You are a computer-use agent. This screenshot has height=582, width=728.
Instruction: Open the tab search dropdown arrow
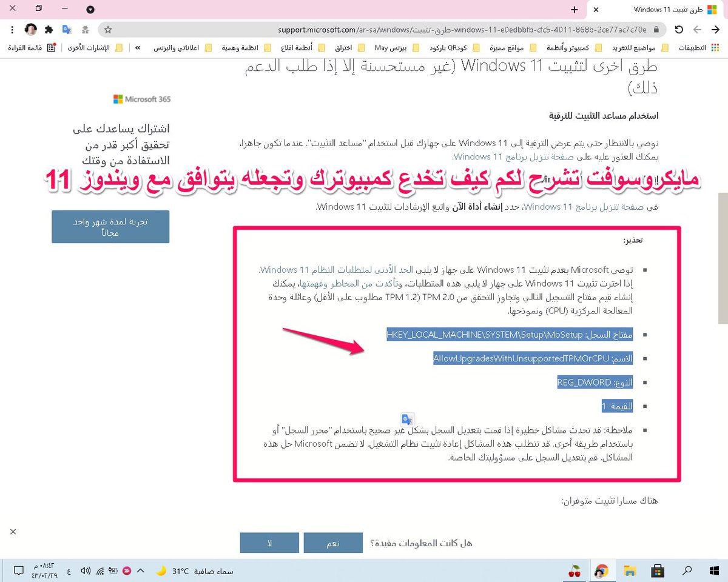click(90, 10)
